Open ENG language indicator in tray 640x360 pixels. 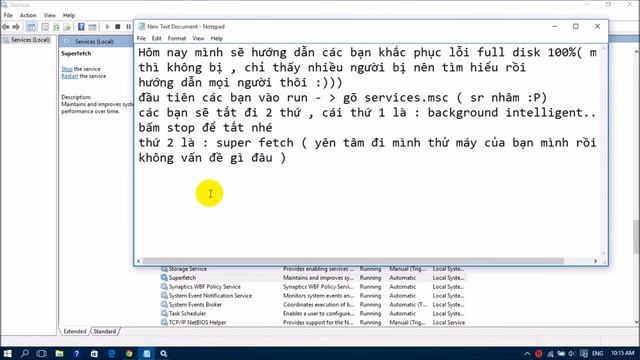point(598,353)
